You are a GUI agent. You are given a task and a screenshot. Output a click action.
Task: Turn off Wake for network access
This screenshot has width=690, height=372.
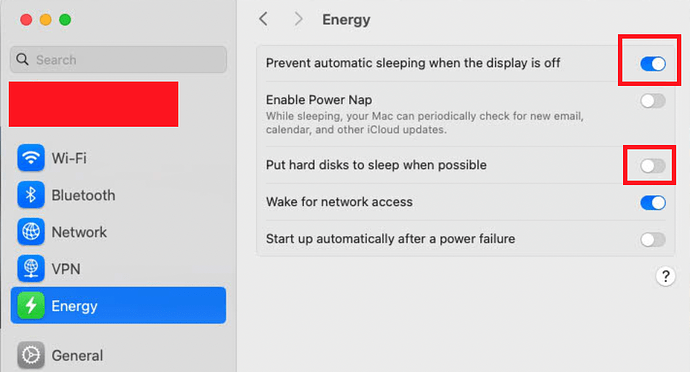click(653, 203)
